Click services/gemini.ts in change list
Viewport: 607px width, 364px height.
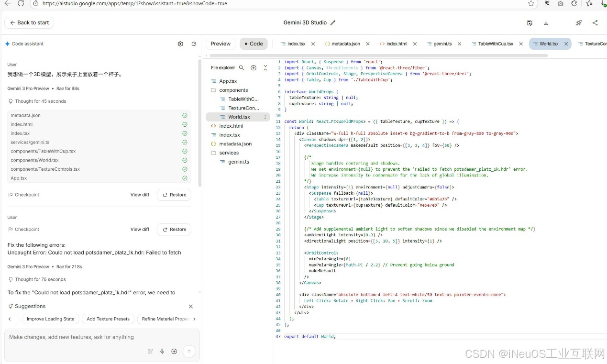coord(30,142)
